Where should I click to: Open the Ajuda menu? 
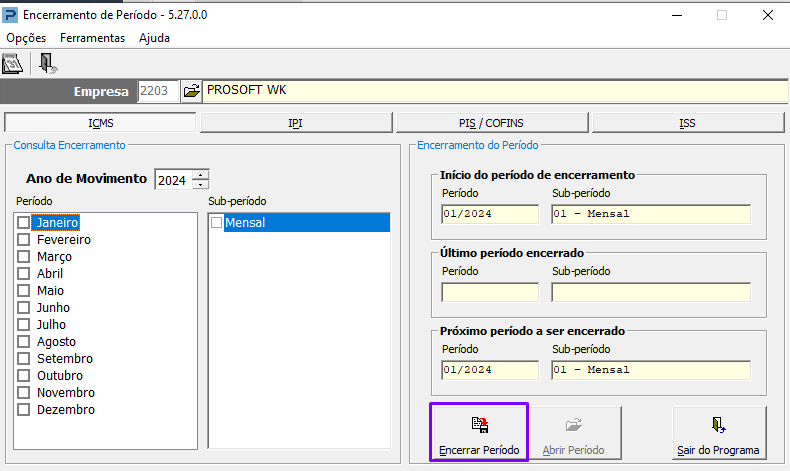click(x=154, y=38)
